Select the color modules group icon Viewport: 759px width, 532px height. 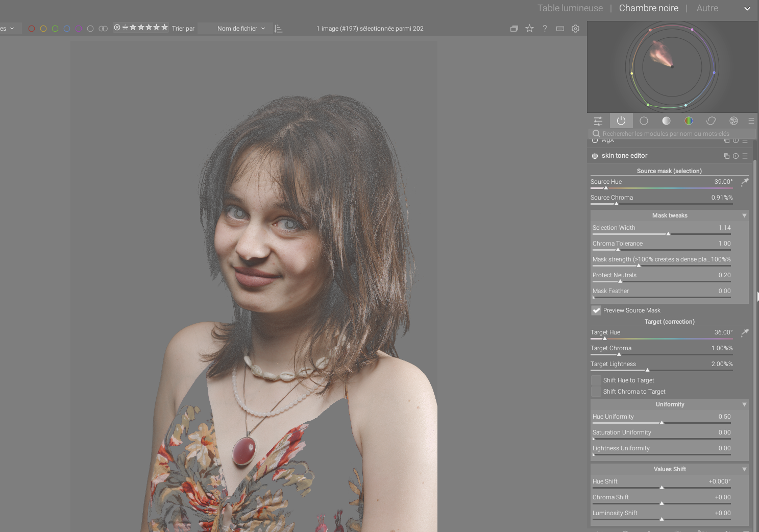tap(689, 121)
